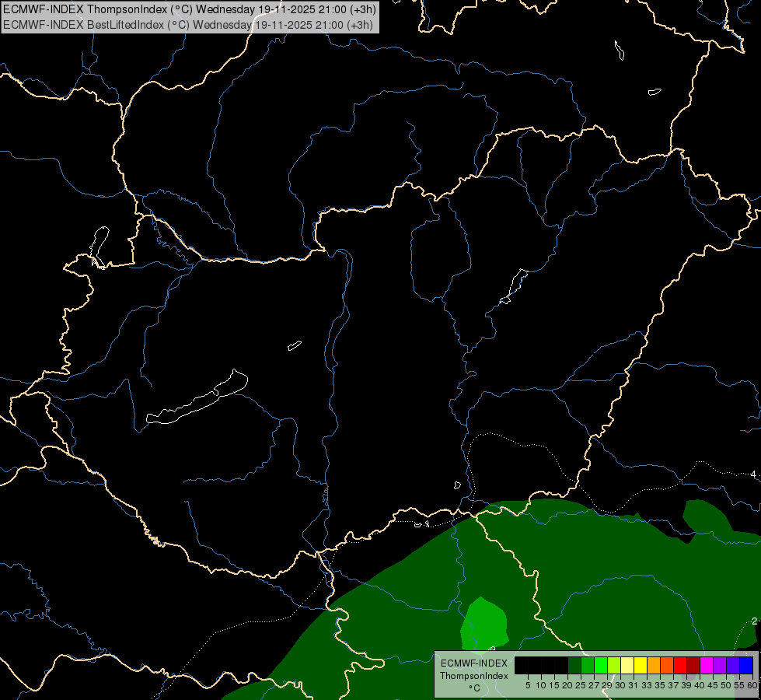Click legend value label 55
761x700 pixels.
739,685
